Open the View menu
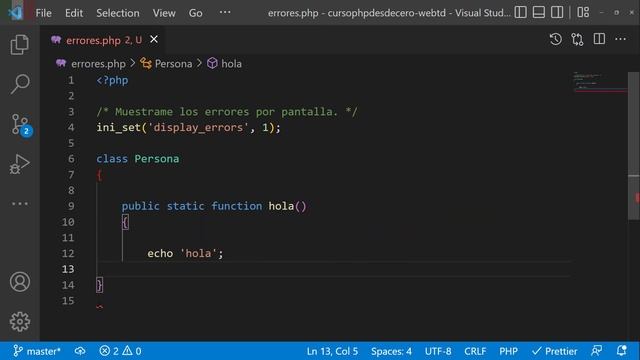Viewport: 640px width, 360px height. click(164, 13)
